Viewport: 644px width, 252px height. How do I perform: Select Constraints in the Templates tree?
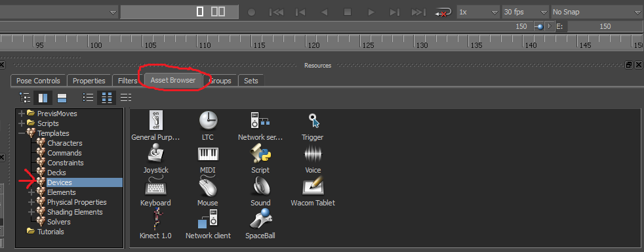point(66,163)
